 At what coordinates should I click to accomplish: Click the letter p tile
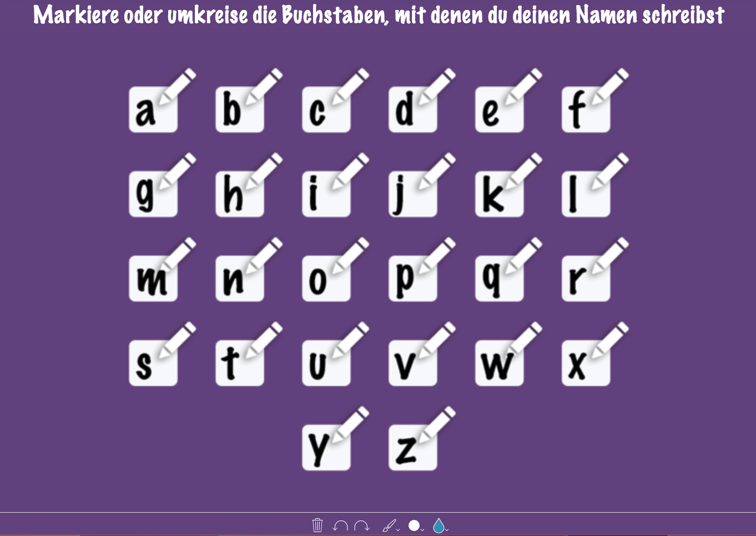pos(413,279)
